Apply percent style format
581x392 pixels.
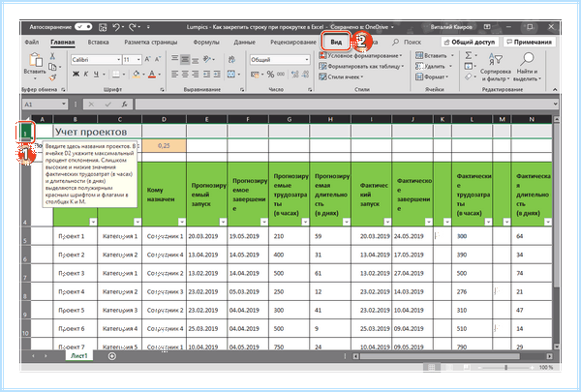pos(270,75)
